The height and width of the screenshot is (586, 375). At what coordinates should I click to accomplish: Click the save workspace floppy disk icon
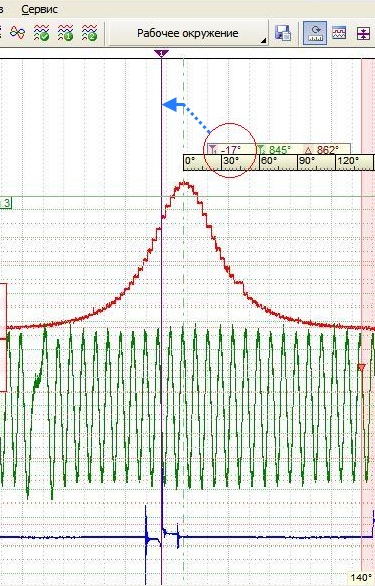(283, 33)
